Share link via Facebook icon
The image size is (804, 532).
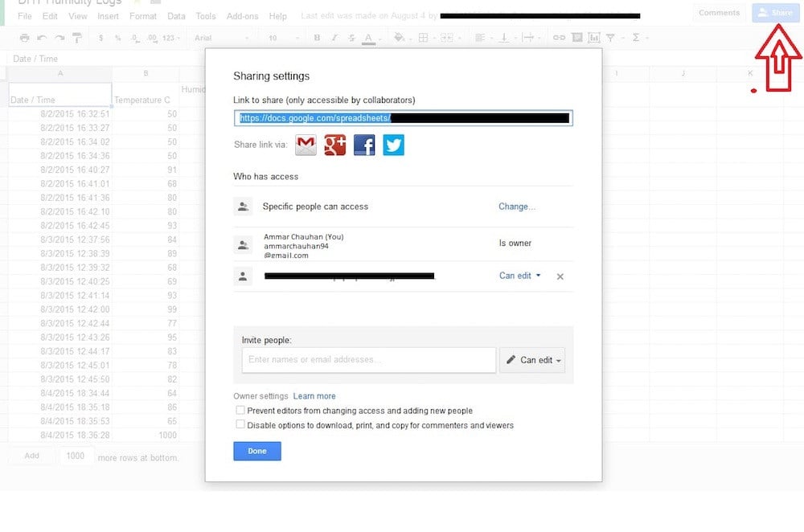click(x=364, y=145)
